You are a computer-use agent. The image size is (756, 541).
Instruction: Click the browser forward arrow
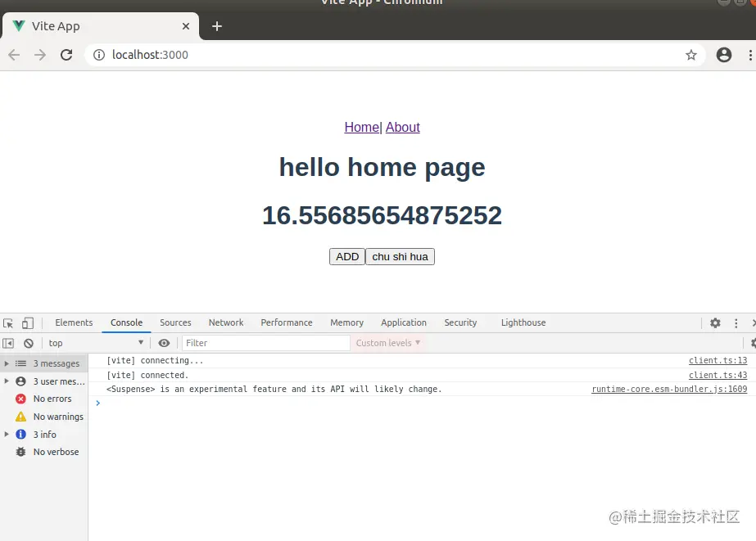click(x=40, y=55)
